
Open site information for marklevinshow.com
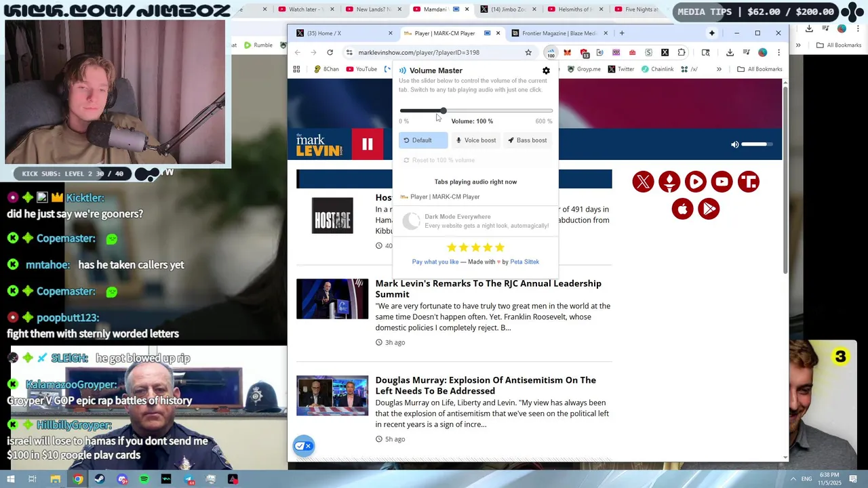pyautogui.click(x=349, y=52)
